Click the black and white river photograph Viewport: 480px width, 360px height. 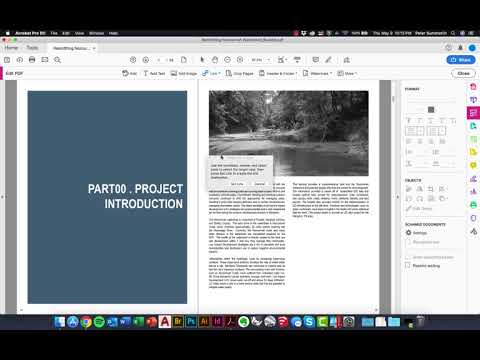pos(289,133)
